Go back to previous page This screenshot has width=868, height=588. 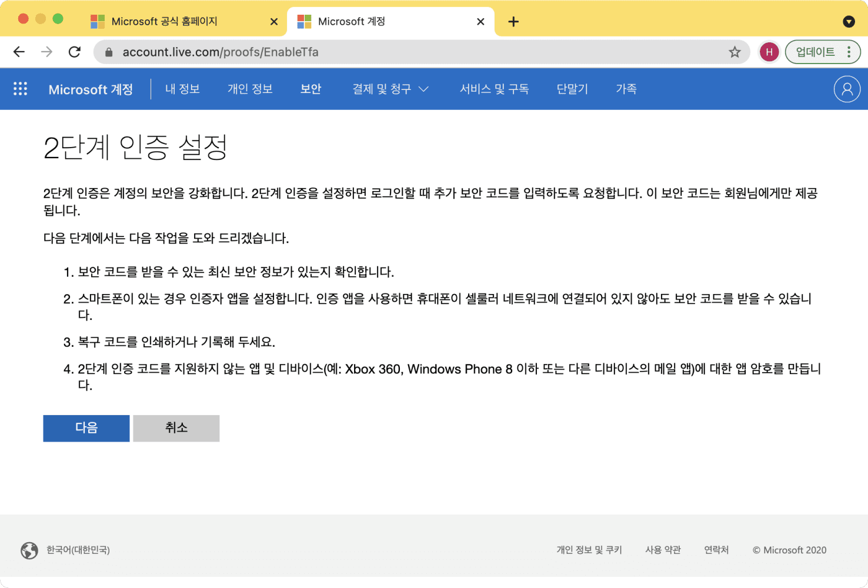click(x=19, y=52)
